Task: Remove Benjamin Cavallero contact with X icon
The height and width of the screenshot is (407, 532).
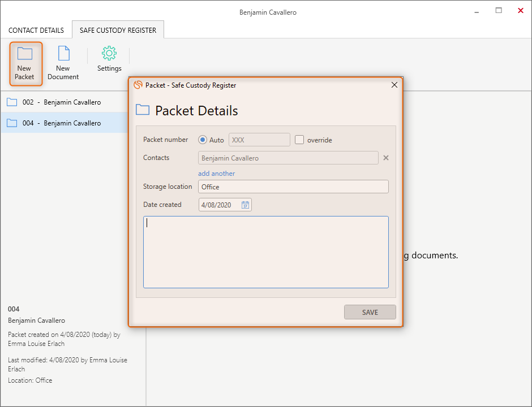Action: [x=386, y=158]
